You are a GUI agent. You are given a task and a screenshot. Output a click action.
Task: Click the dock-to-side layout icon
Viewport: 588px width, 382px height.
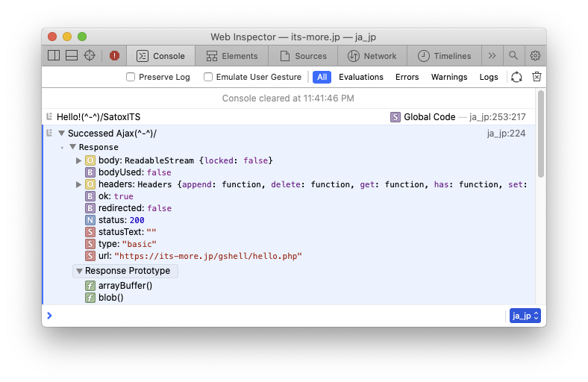tap(54, 55)
